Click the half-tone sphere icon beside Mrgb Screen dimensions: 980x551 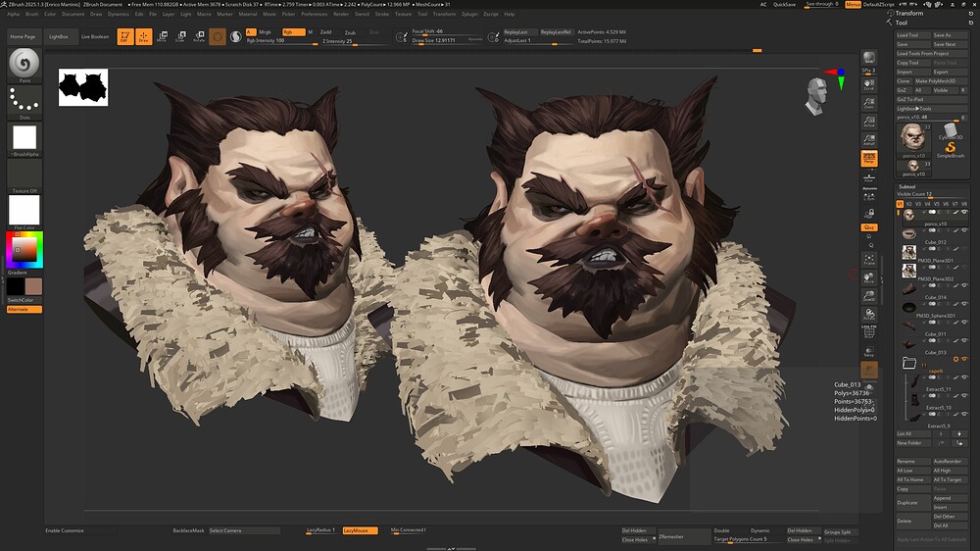(235, 37)
